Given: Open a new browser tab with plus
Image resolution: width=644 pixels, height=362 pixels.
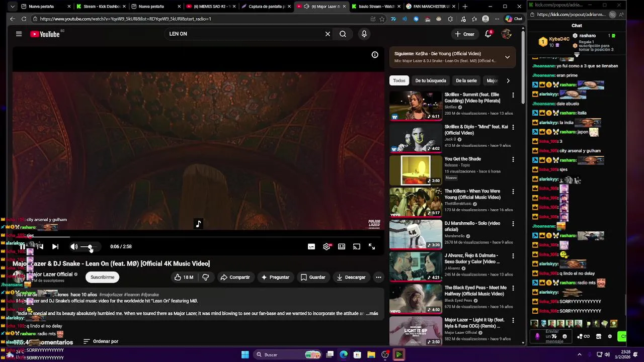Looking at the screenshot, I should (465, 7).
